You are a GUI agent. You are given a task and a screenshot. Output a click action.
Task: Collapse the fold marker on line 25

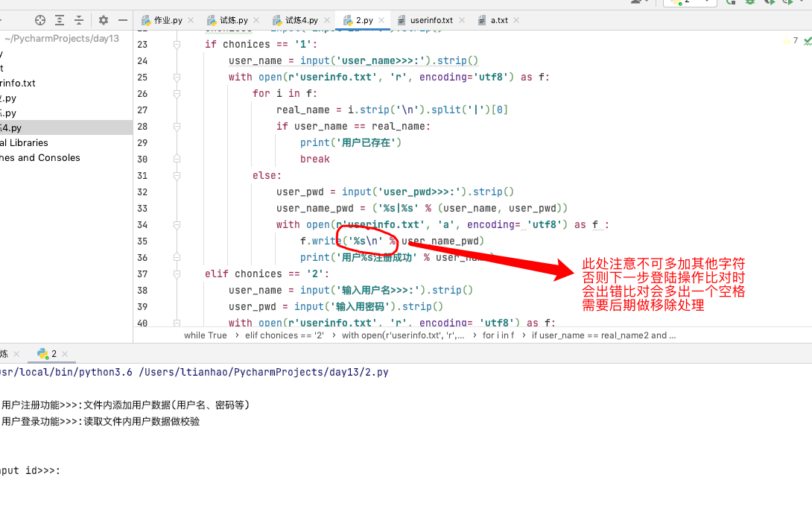(177, 78)
